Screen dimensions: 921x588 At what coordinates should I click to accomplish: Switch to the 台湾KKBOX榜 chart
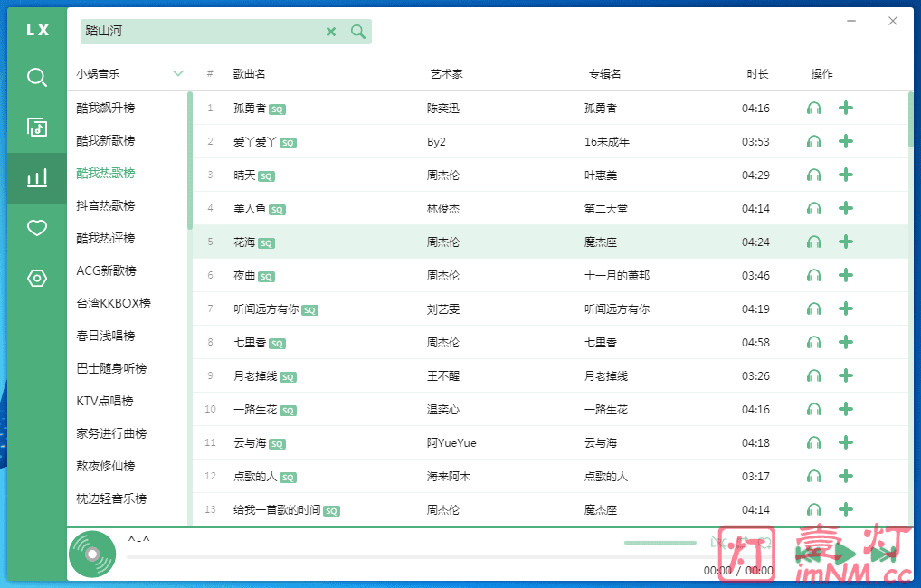113,304
